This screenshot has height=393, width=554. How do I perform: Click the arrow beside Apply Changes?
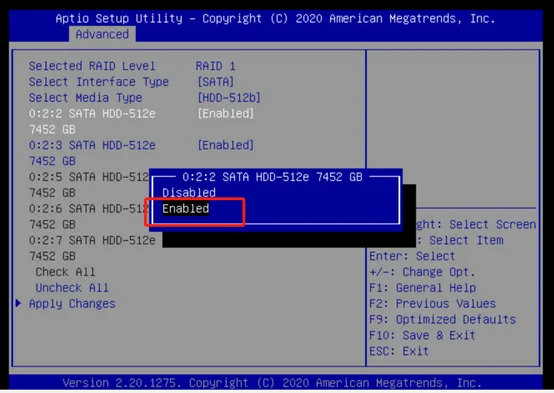[x=18, y=303]
